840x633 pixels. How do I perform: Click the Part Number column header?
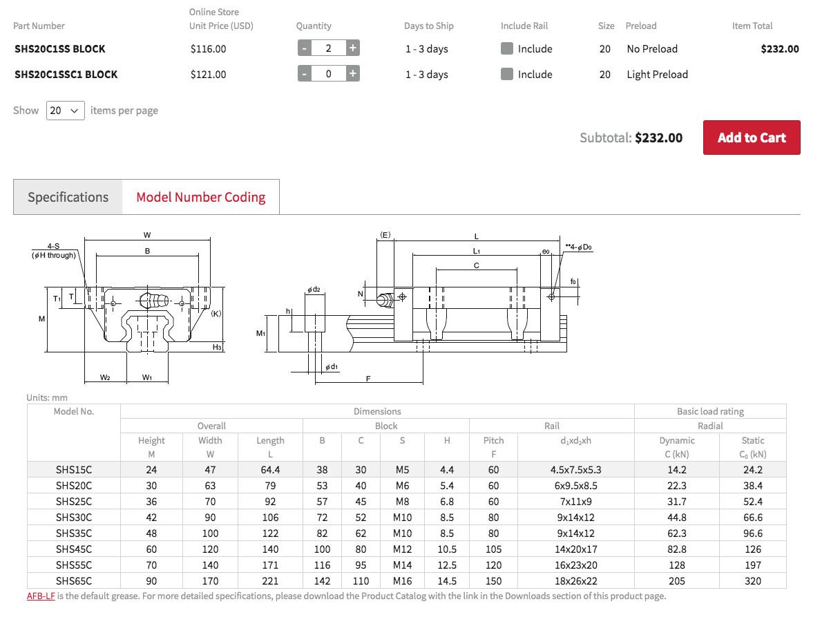(39, 26)
